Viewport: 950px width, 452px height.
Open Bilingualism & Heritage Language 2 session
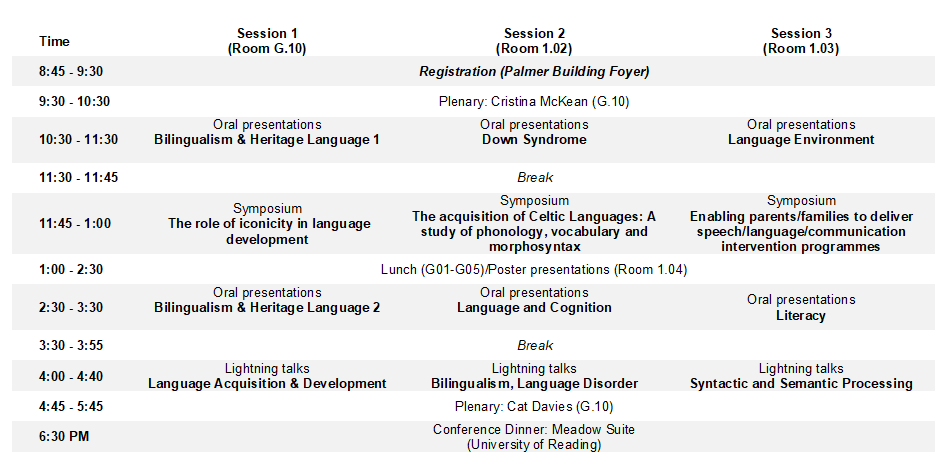267,308
